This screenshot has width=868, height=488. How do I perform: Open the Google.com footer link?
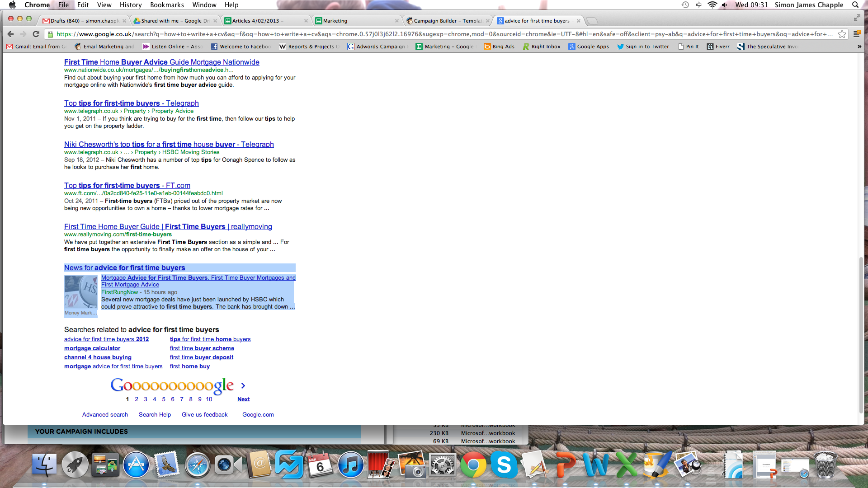(x=258, y=414)
